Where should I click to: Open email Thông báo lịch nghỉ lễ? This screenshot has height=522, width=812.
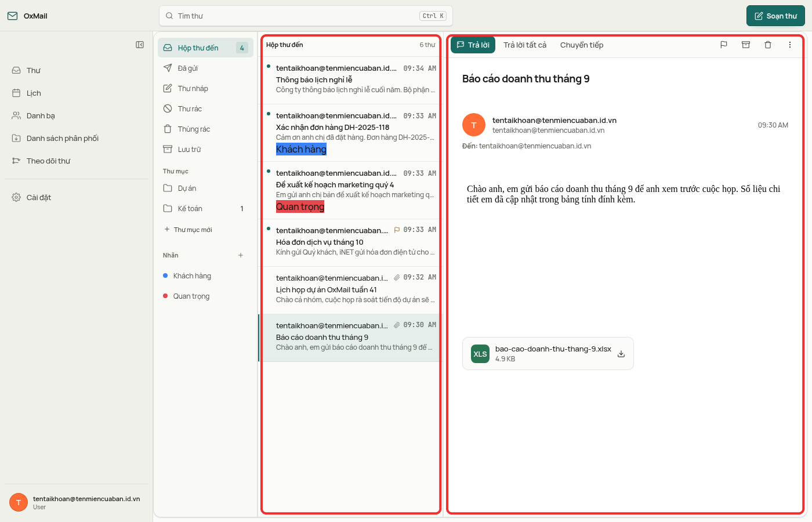350,79
